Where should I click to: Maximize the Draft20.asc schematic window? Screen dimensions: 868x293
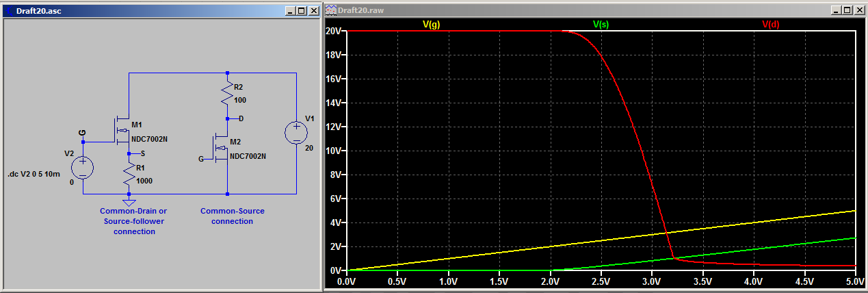point(302,11)
